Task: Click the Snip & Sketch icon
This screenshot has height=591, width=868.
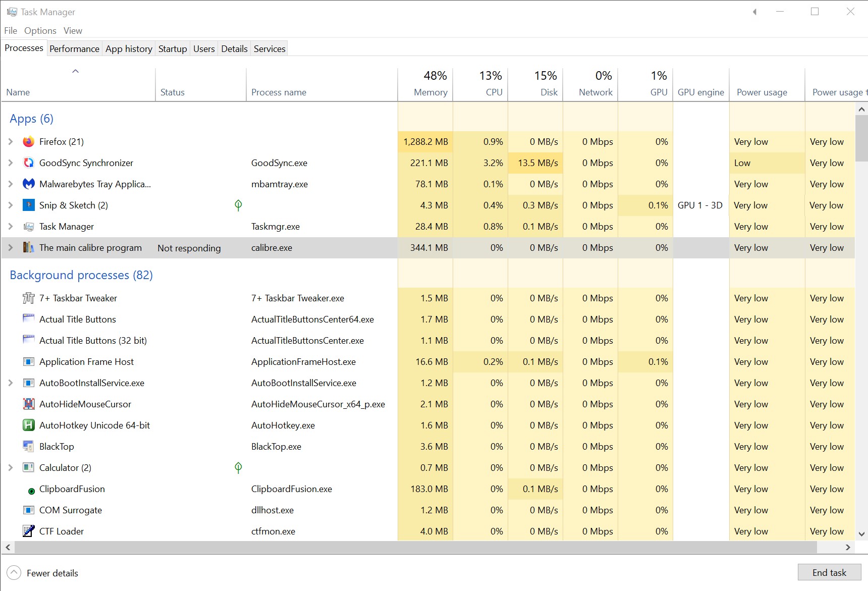Action: (x=29, y=205)
